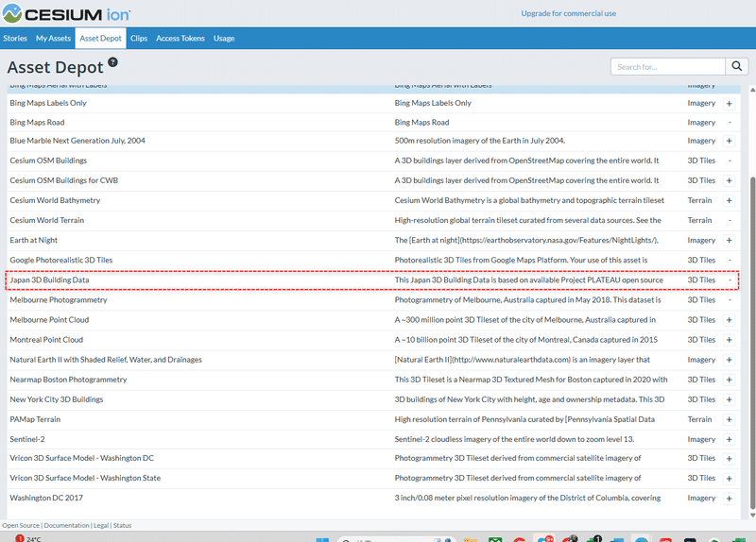Select the Cesium OSM Buildings asset name
This screenshot has width=756, height=542.
[x=48, y=161]
